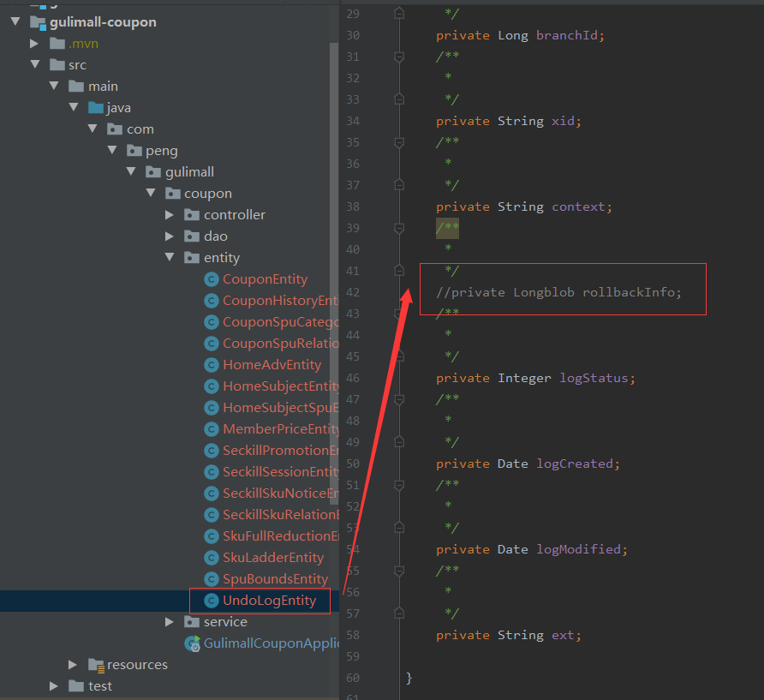Click line number 46 in the gutter

[353, 378]
